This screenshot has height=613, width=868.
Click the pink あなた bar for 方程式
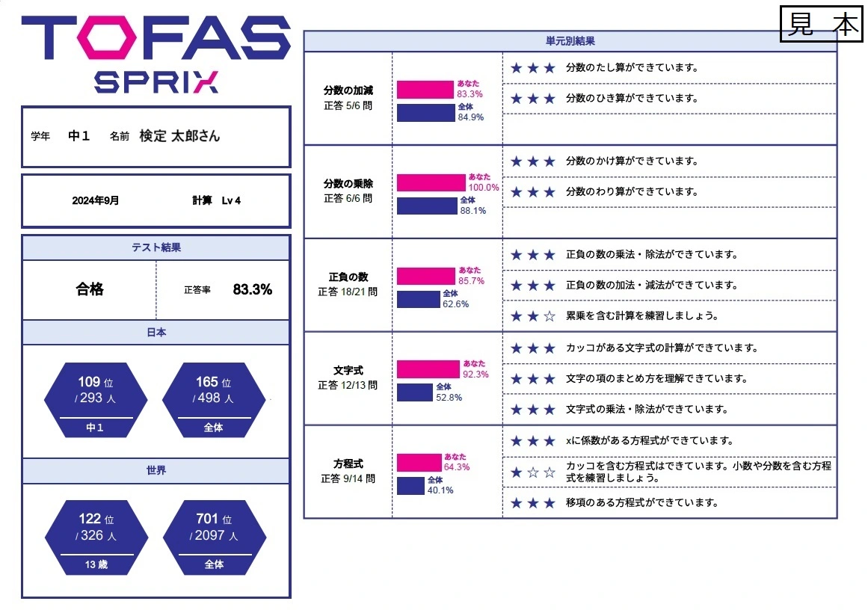point(419,463)
